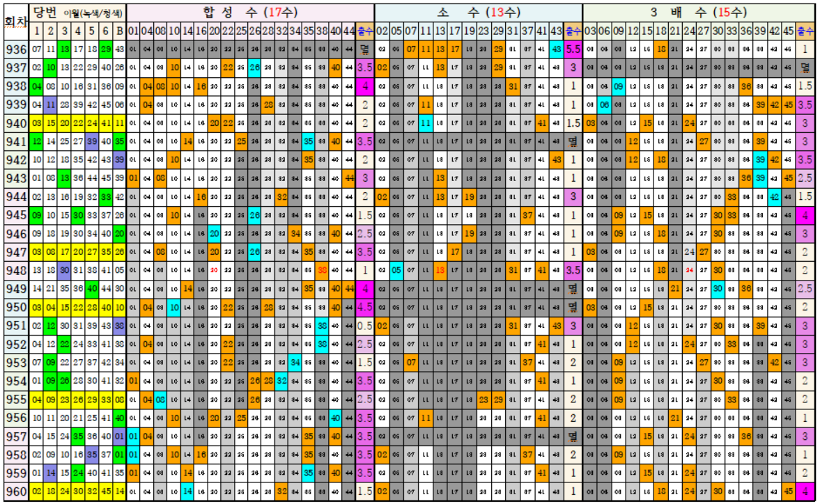The width and height of the screenshot is (820, 504).
Task: Click magenta 4 count in row 938
Action: (364, 86)
